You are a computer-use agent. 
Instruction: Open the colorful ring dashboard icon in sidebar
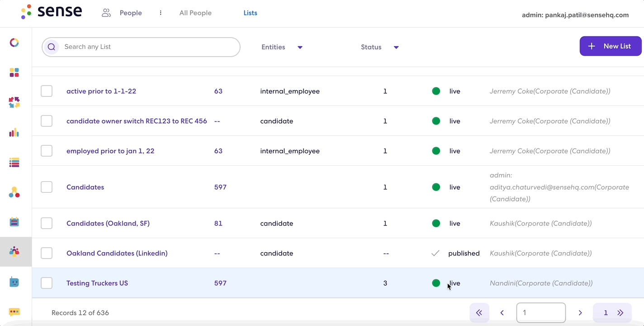[14, 43]
